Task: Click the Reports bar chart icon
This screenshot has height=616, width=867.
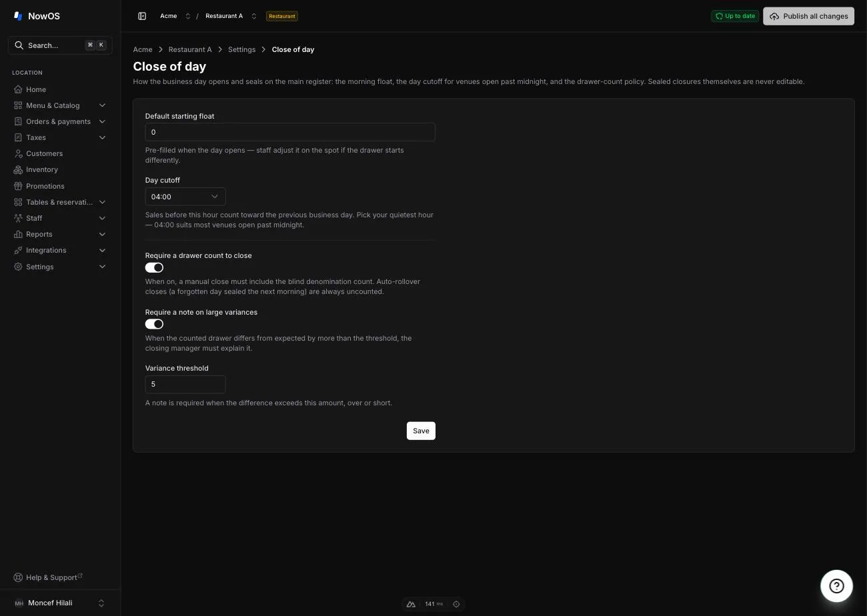Action: pyautogui.click(x=18, y=234)
